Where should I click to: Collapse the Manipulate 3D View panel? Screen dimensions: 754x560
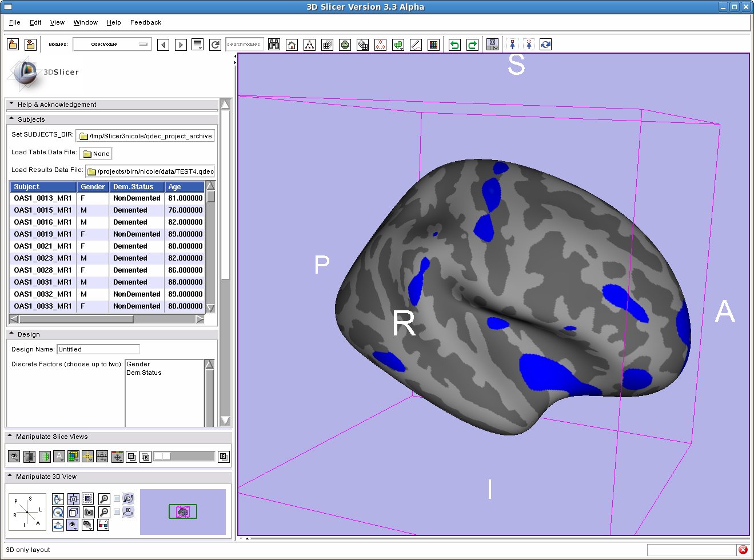click(10, 476)
